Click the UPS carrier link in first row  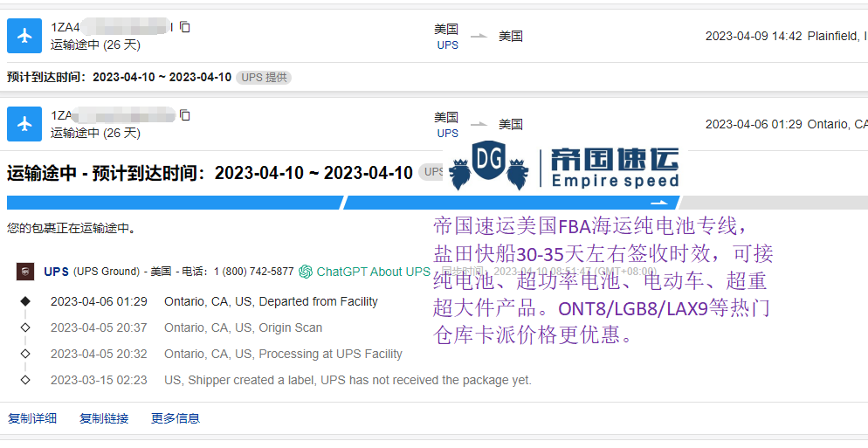click(448, 45)
